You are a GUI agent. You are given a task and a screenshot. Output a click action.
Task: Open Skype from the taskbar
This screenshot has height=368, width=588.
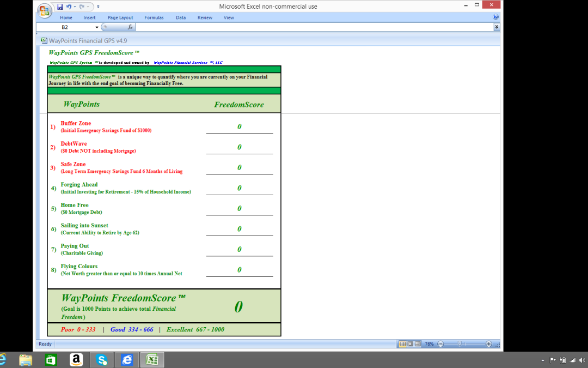click(x=102, y=360)
